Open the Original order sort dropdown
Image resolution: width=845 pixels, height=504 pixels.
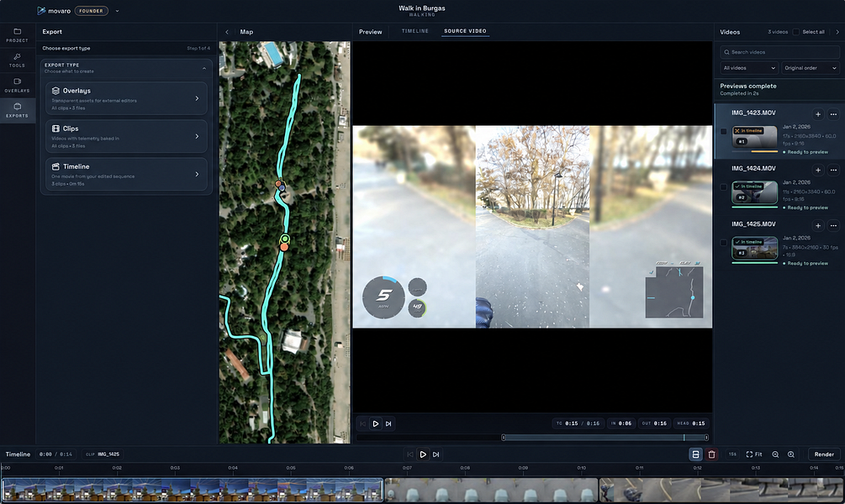tap(811, 68)
